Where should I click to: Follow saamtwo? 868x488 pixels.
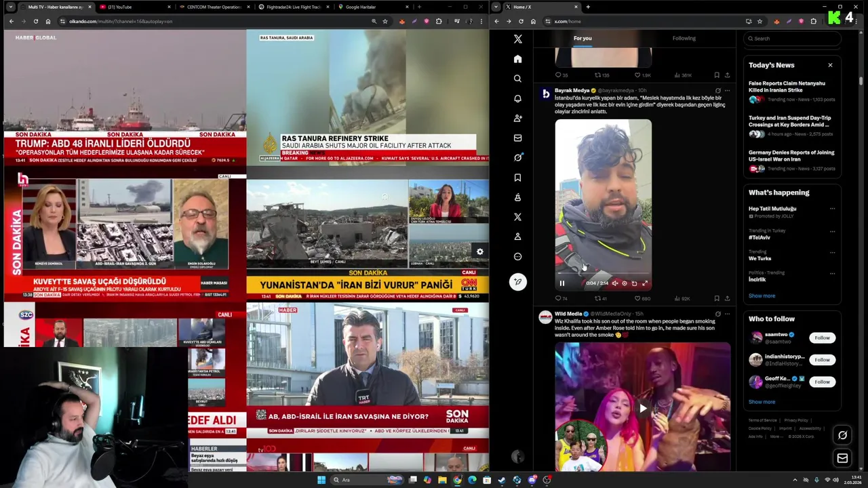(x=822, y=338)
